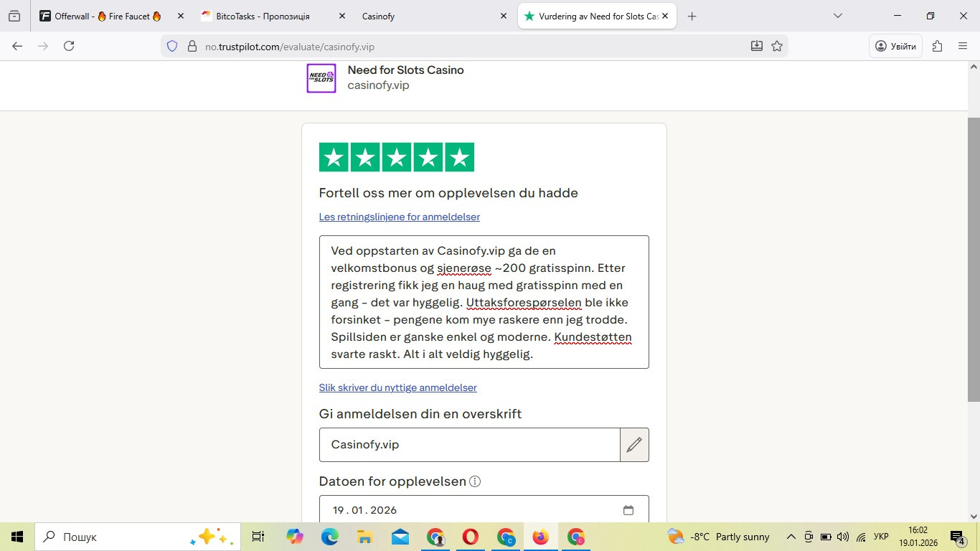Bookmark this page with star icon
This screenshot has height=551, width=980.
777,46
